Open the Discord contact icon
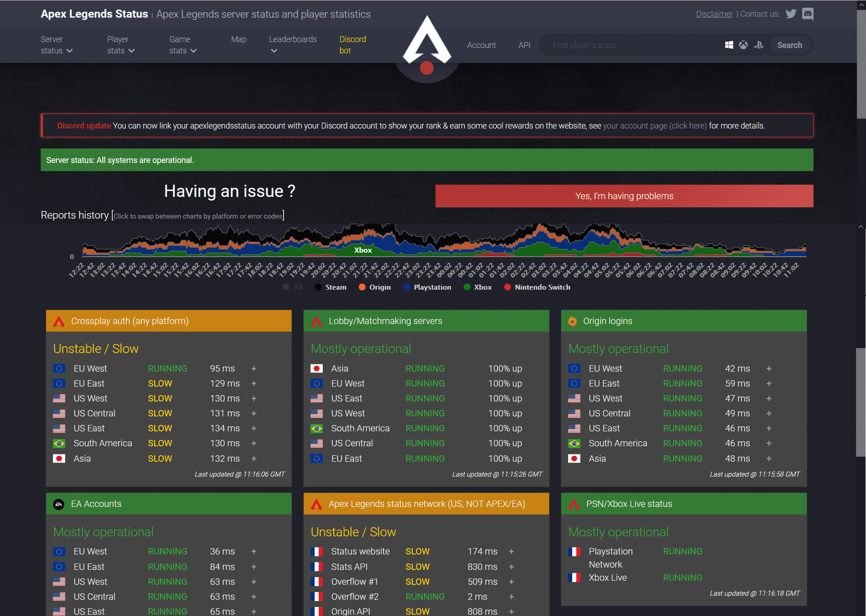 pos(808,14)
